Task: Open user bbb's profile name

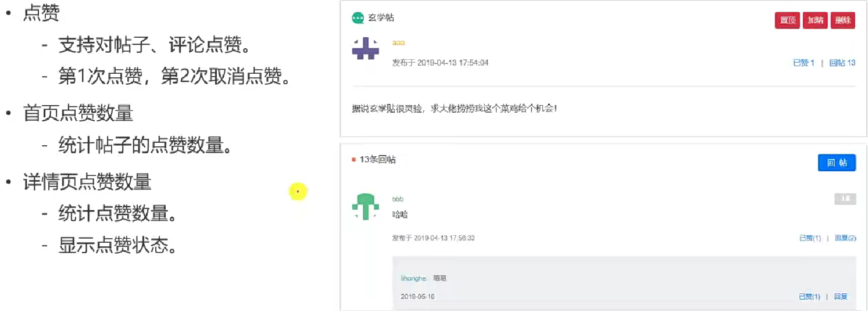Action: pyautogui.click(x=398, y=199)
